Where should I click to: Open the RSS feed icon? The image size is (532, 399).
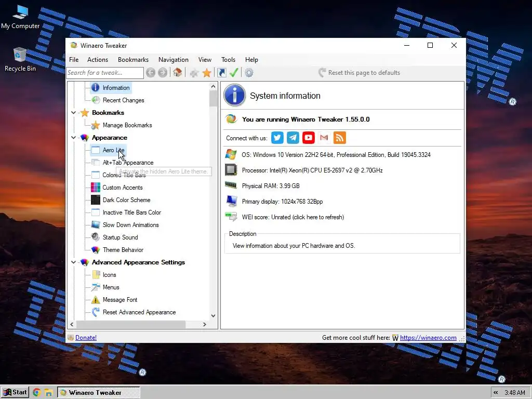(x=340, y=138)
